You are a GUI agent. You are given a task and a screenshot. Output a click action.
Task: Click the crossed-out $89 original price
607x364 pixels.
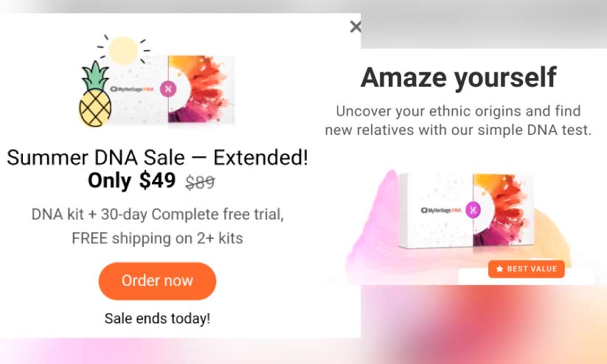click(x=199, y=181)
